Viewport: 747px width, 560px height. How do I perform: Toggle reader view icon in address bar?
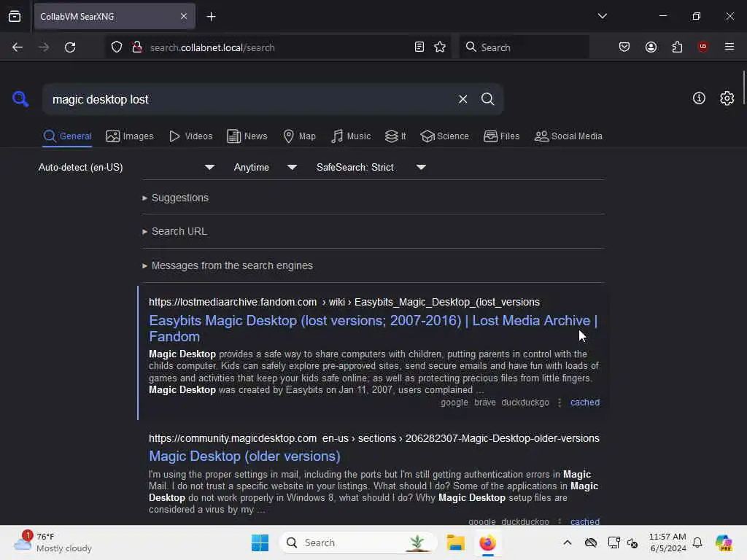[419, 47]
